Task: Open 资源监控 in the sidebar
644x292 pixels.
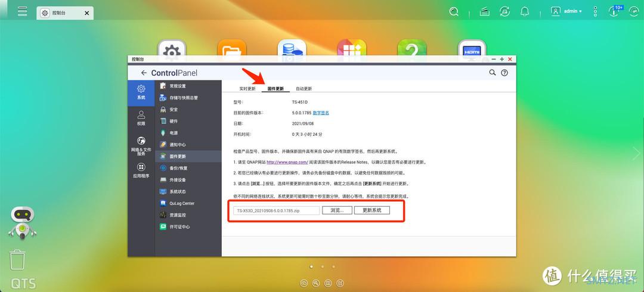Action: pyautogui.click(x=188, y=215)
